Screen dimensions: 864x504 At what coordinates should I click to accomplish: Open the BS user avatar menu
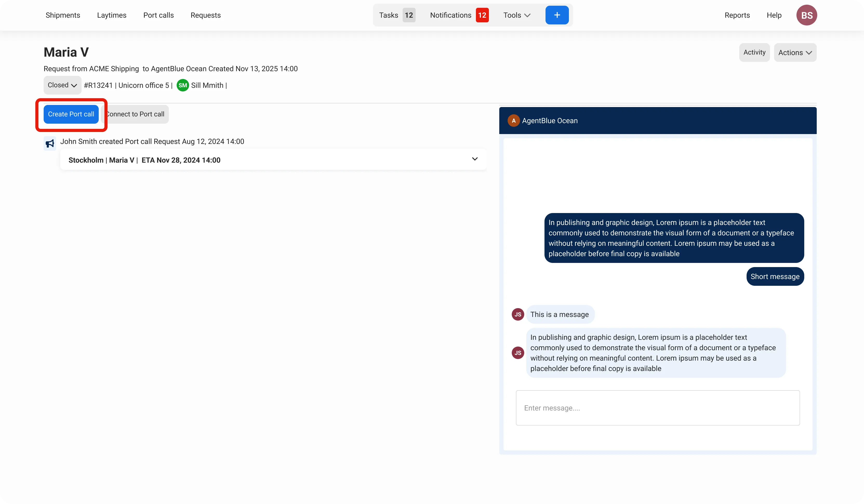pyautogui.click(x=806, y=15)
